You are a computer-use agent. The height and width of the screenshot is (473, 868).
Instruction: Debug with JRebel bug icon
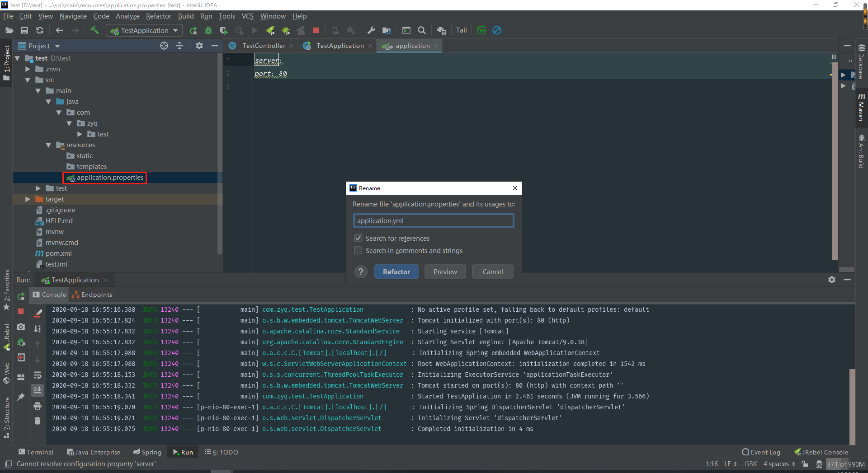[286, 30]
